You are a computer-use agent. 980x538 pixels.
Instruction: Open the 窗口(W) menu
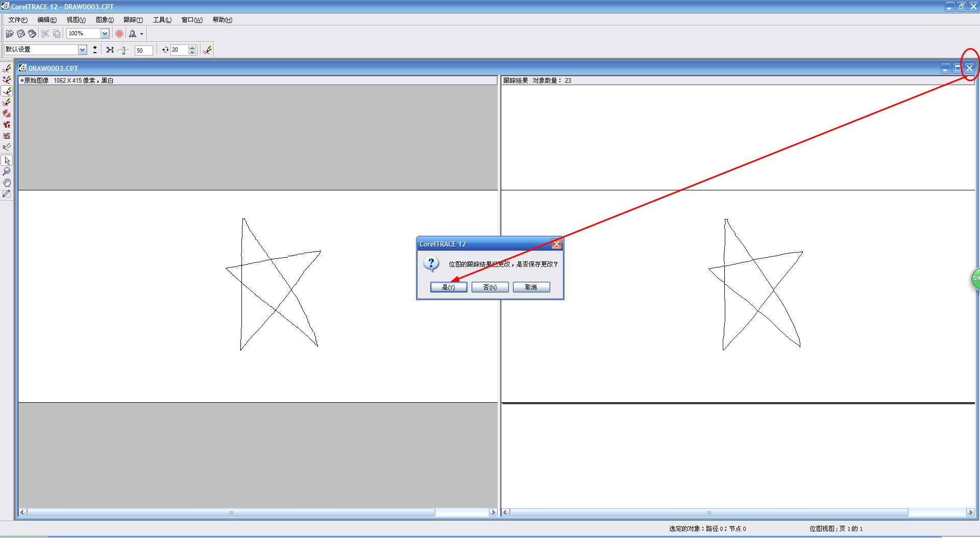[192, 20]
